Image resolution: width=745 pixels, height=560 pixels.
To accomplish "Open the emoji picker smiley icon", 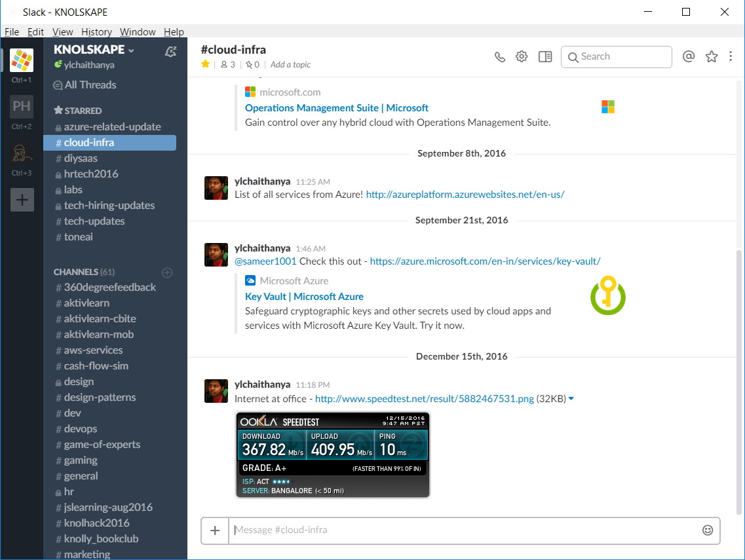I will tap(708, 530).
